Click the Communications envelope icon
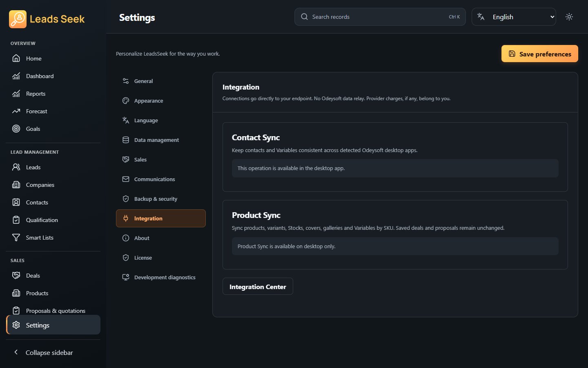The width and height of the screenshot is (588, 368). coord(126,179)
